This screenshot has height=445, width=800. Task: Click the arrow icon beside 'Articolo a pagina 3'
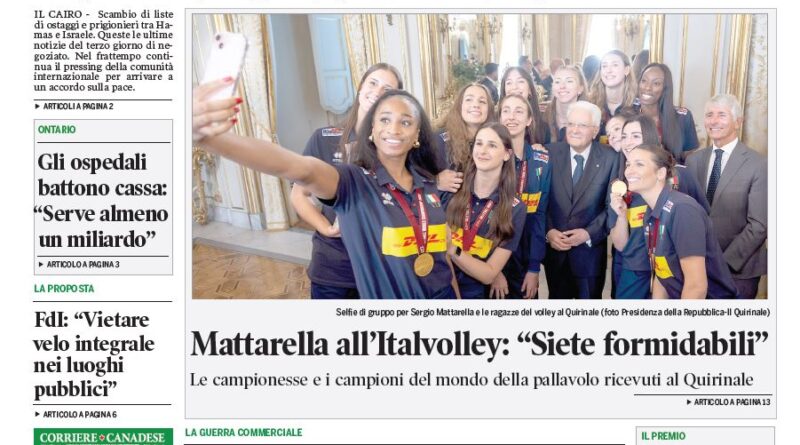click(41, 264)
